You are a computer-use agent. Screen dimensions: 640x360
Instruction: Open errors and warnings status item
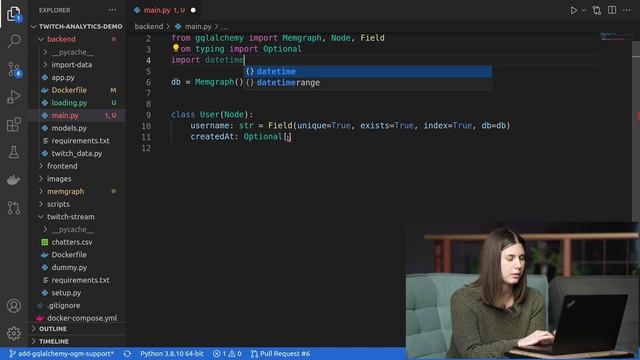227,353
